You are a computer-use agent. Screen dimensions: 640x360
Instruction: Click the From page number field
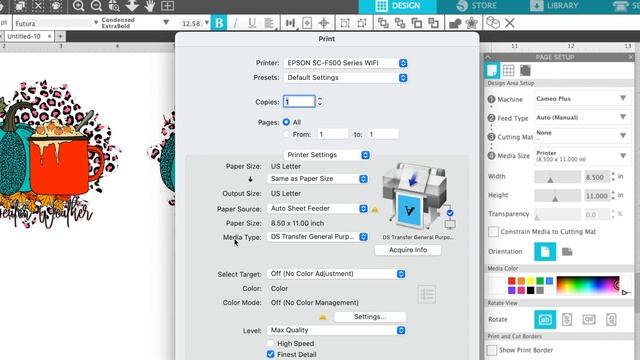coord(333,134)
